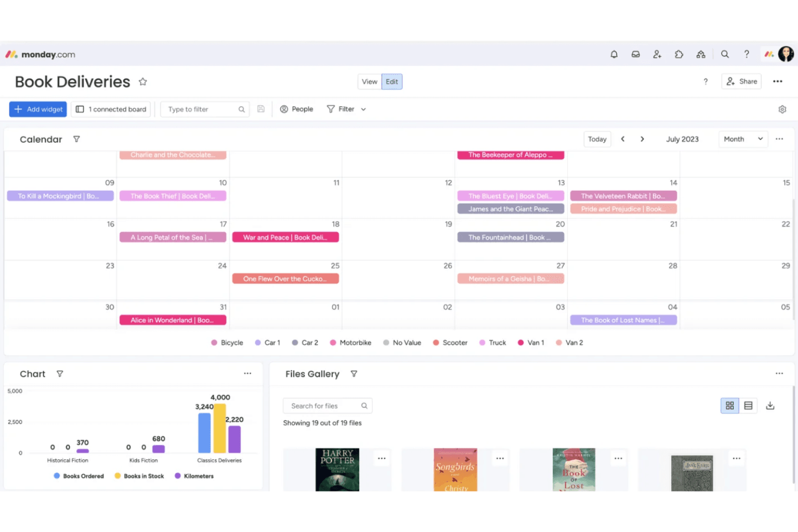Open dashboard options three-dot menu beside Share
798x532 pixels.
tap(778, 81)
